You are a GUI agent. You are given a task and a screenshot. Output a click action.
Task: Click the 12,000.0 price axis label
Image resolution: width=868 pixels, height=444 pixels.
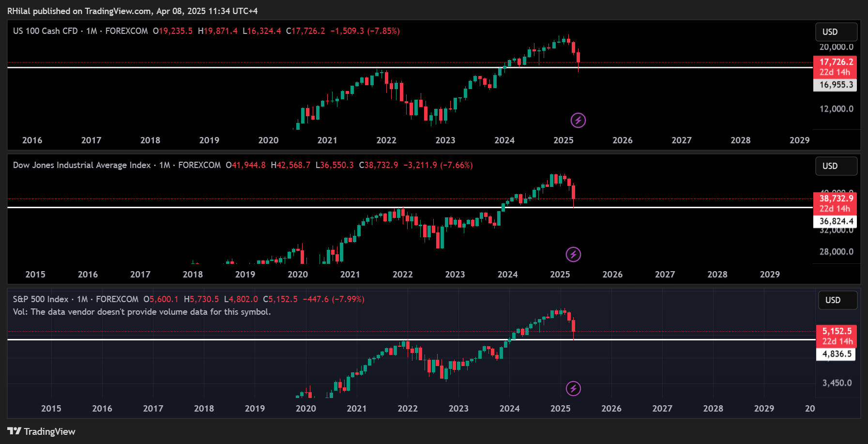click(x=836, y=109)
